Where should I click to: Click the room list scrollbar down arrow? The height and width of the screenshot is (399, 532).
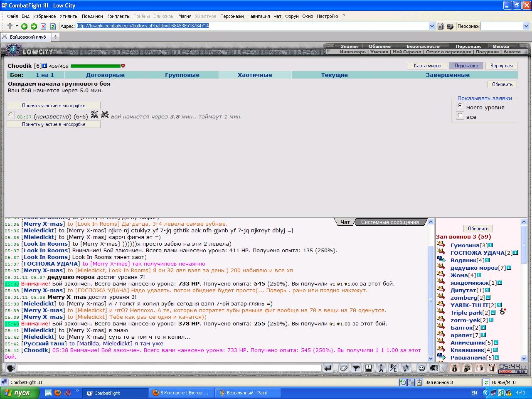point(524,358)
